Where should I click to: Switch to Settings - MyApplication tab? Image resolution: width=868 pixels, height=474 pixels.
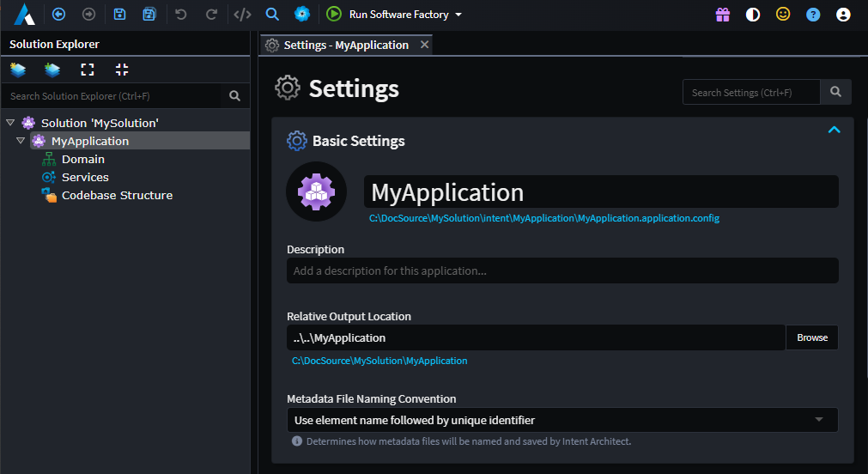click(x=346, y=45)
